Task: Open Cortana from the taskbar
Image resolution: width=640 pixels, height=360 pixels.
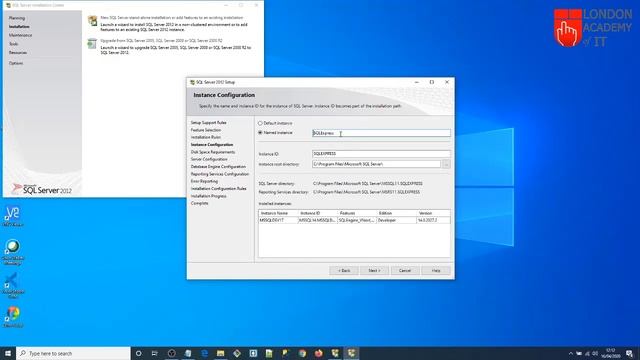Action: [139, 353]
